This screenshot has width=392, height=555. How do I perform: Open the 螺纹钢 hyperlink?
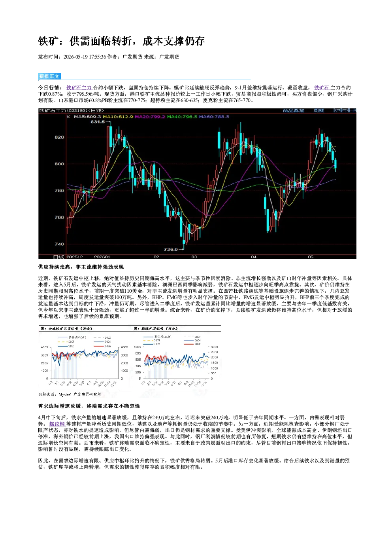pos(58,424)
